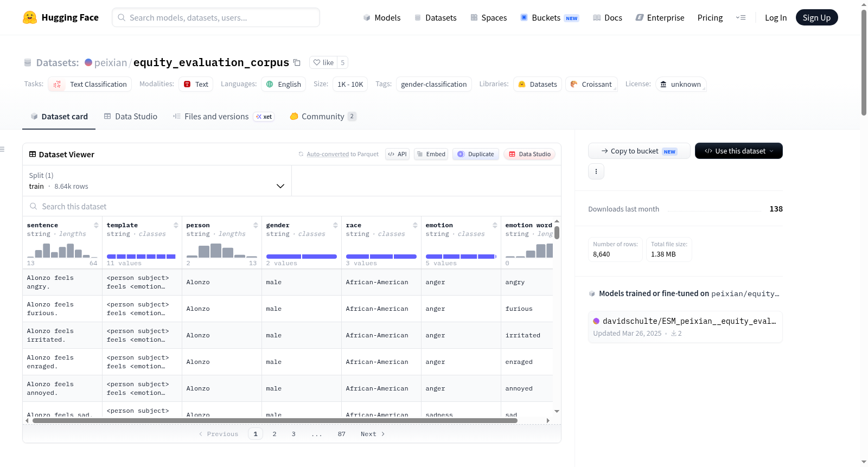Image resolution: width=868 pixels, height=467 pixels.
Task: Sort the sentence column
Action: (x=96, y=225)
